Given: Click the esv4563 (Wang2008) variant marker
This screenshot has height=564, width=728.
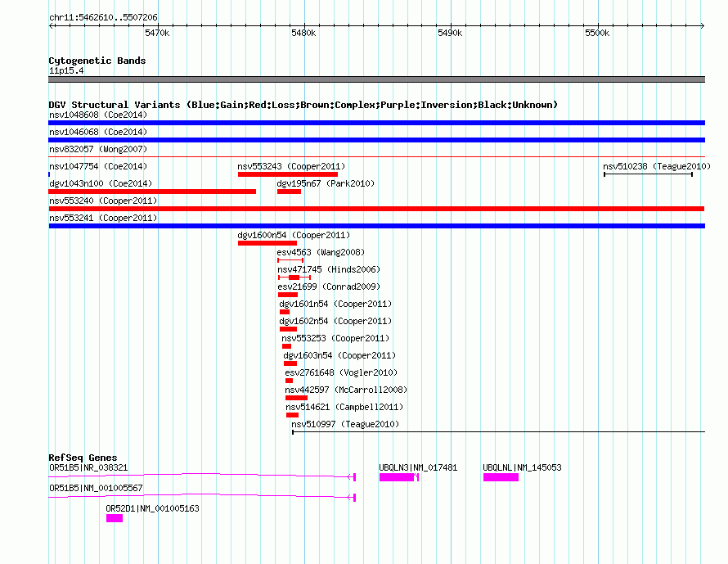Looking at the screenshot, I should [x=290, y=260].
